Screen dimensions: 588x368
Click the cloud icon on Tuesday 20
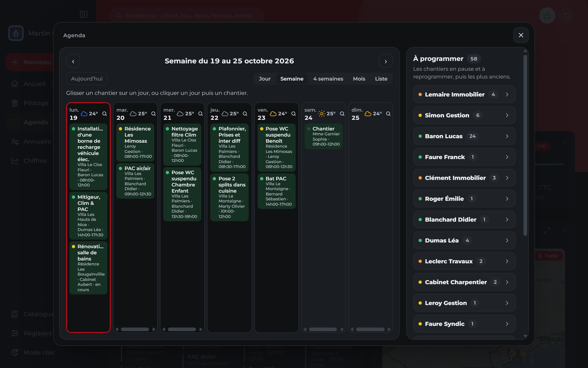133,114
